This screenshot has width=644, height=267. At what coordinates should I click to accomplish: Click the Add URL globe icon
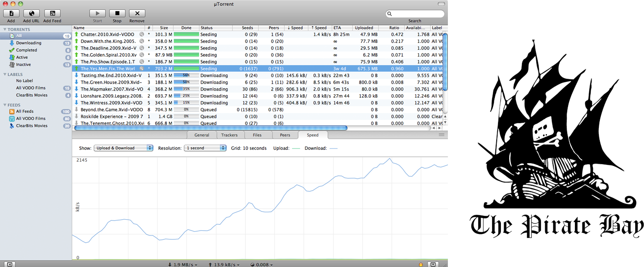tap(31, 14)
